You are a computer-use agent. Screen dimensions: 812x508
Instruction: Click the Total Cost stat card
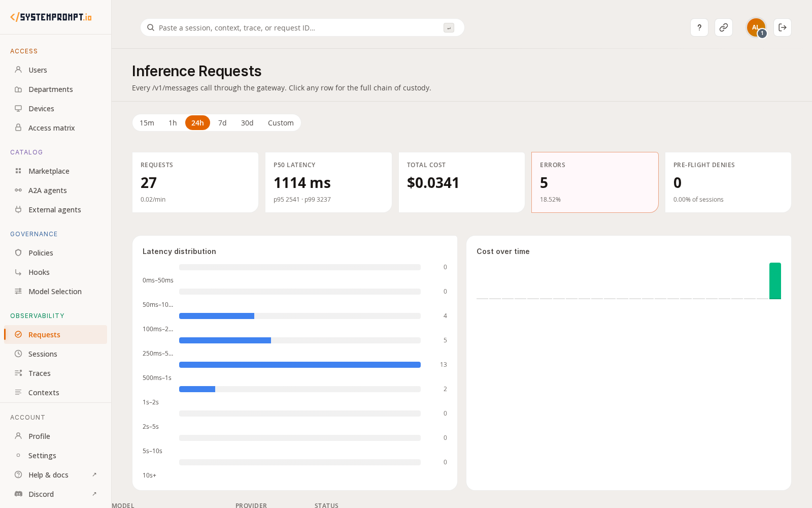(x=462, y=182)
